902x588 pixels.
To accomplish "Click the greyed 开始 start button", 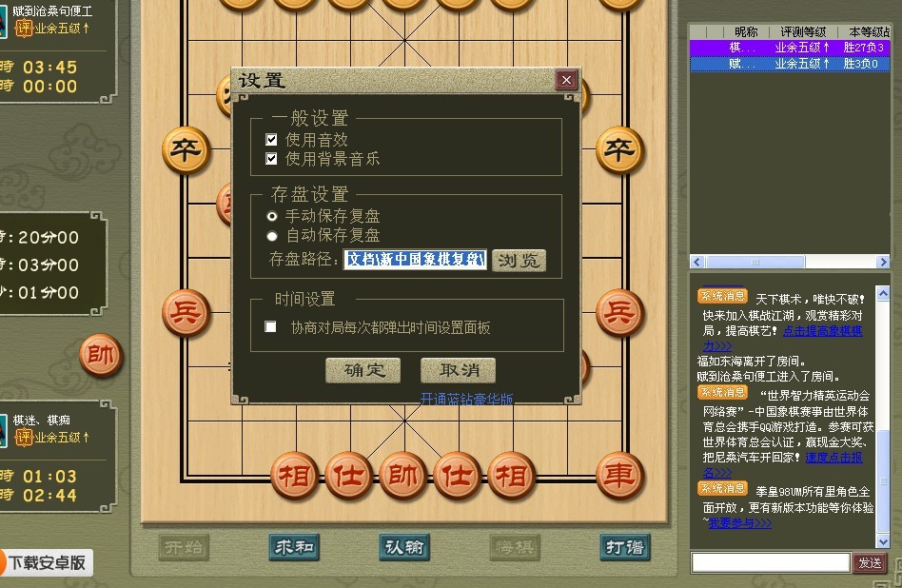I will (184, 547).
